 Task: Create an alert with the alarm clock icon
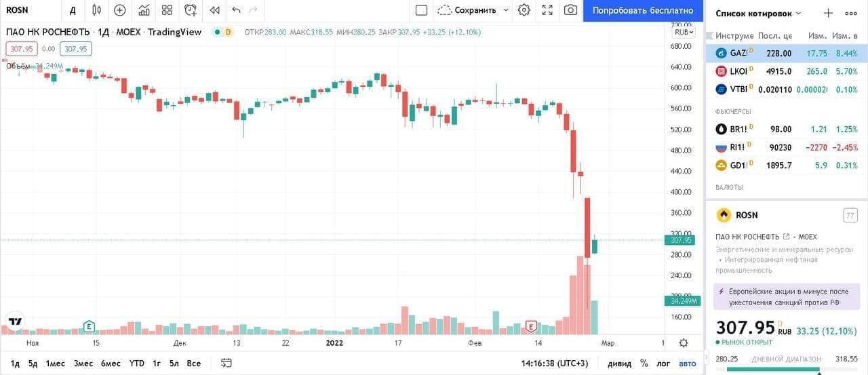click(x=191, y=10)
